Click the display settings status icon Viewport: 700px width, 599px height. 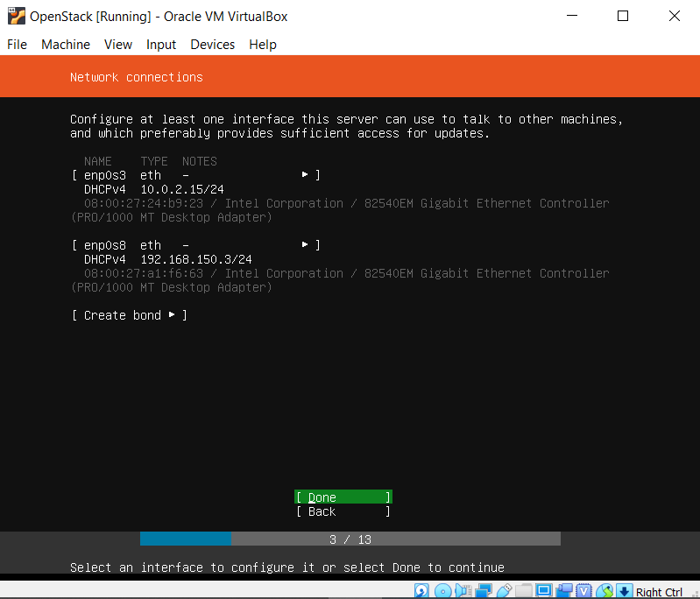point(544,591)
